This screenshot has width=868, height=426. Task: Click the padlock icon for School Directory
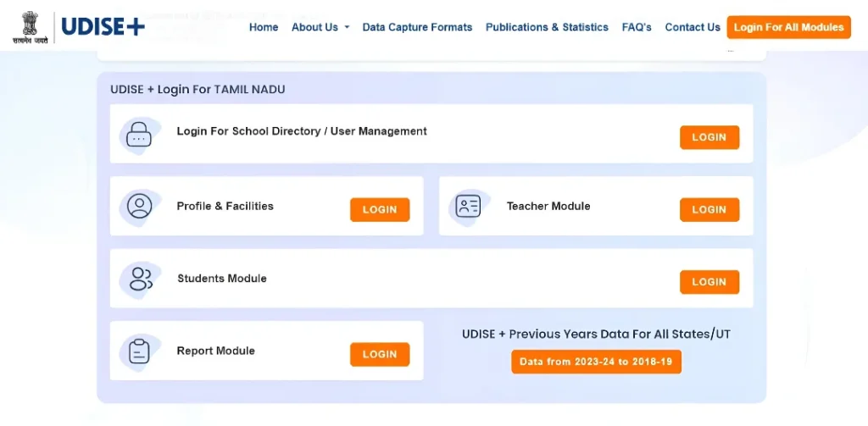(x=138, y=135)
